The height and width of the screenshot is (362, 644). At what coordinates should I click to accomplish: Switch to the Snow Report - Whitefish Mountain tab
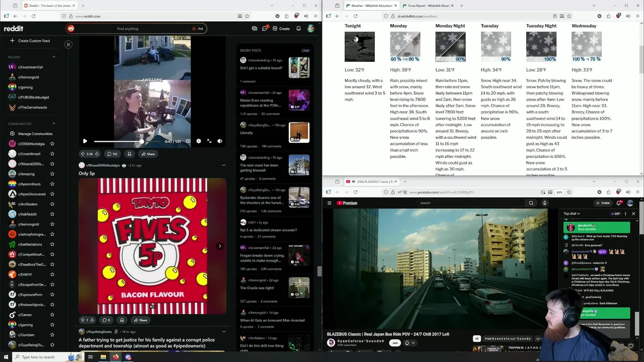428,6
